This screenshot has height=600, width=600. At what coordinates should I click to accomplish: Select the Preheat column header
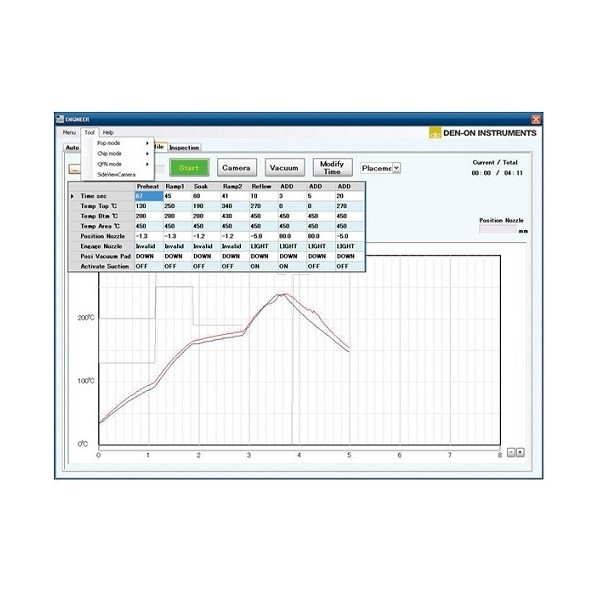[148, 186]
